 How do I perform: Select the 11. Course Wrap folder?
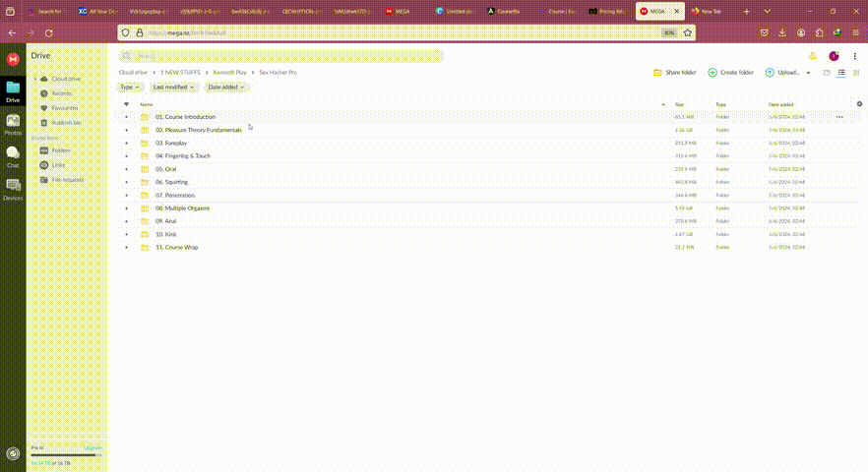(176, 248)
